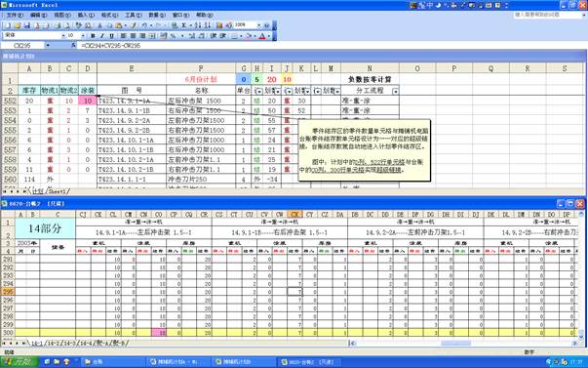588x368 pixels.
Task: Click the red Font Color button
Action: coord(262,36)
